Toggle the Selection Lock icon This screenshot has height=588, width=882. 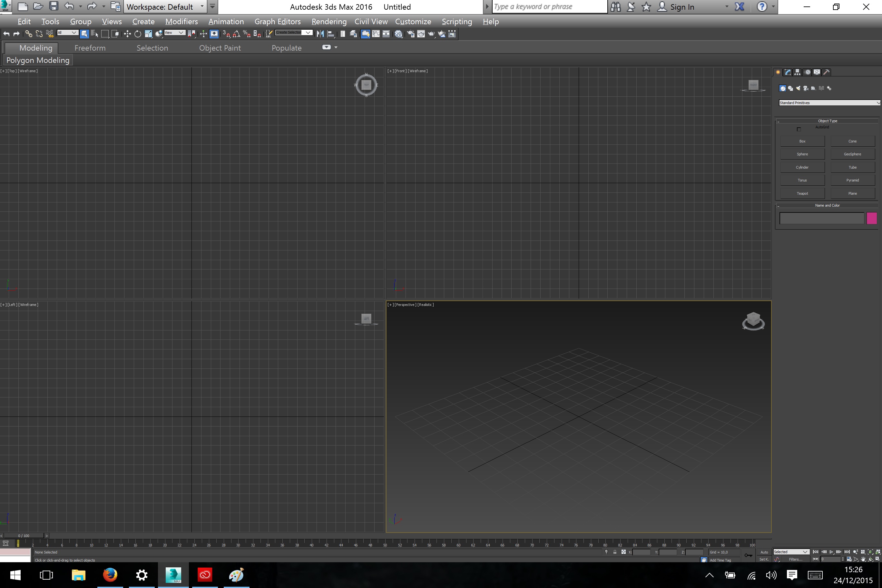[615, 552]
